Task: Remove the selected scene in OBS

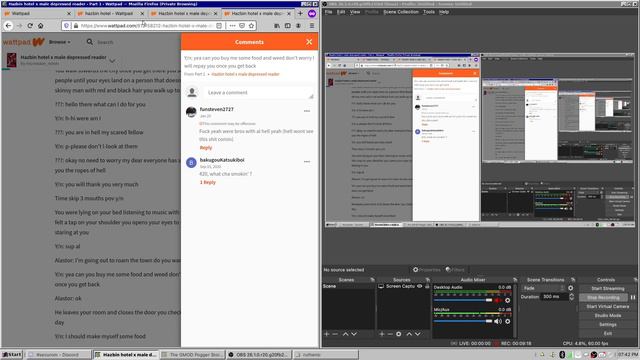Action: 335,334
